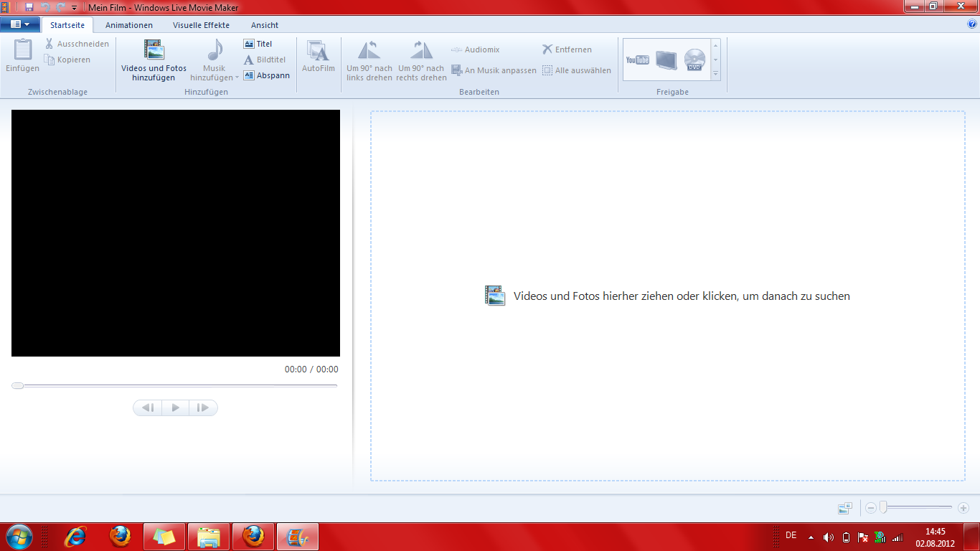The image size is (980, 551).
Task: Open the Movie Maker help icon
Action: 972,24
